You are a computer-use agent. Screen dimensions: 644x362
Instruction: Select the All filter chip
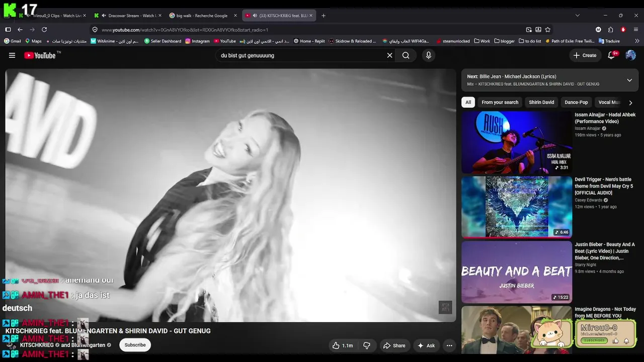tap(468, 102)
